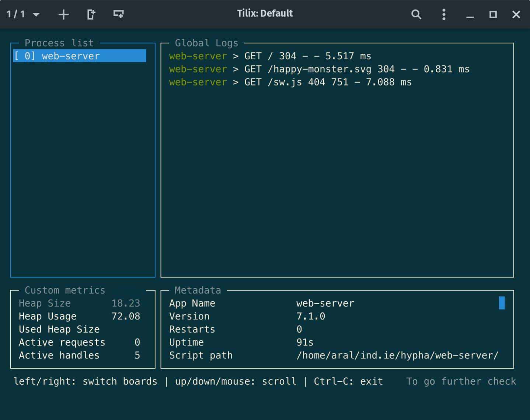This screenshot has width=530, height=420.
Task: Click the Script path metadata row
Action: click(334, 356)
